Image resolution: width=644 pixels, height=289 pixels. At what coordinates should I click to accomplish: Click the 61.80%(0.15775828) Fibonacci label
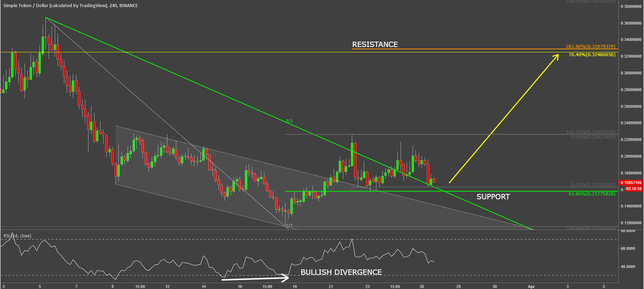click(x=592, y=194)
